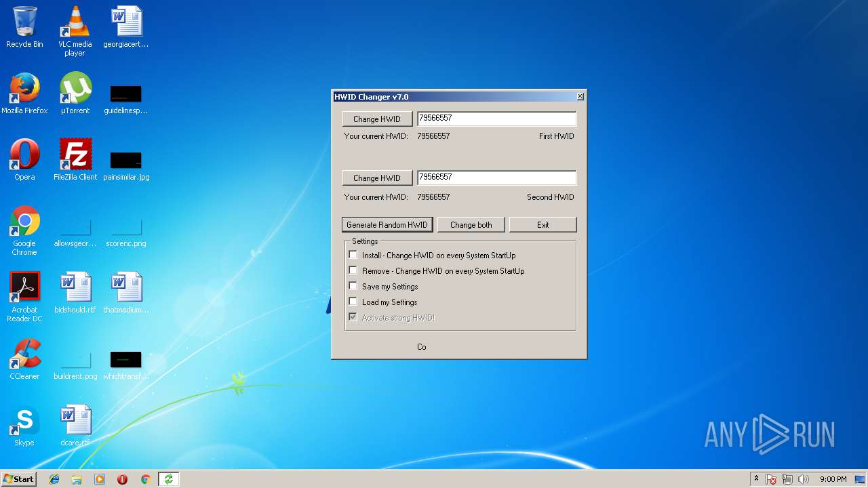
Task: Check the Save my Settings box
Action: 353,286
